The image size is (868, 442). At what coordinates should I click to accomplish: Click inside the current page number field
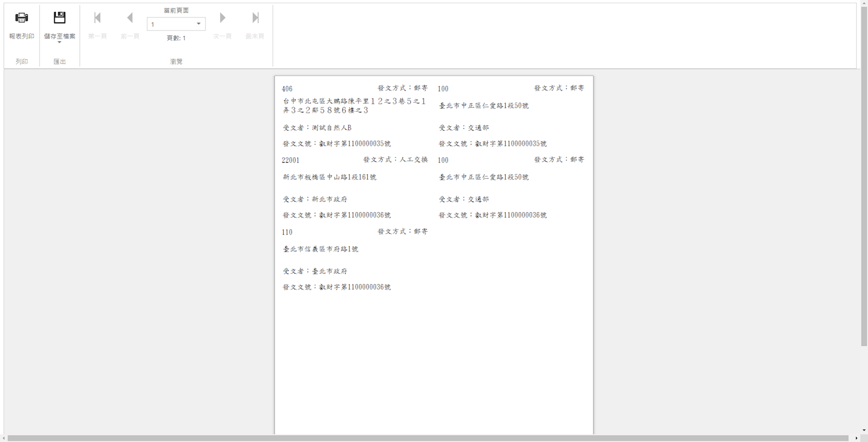pyautogui.click(x=170, y=24)
